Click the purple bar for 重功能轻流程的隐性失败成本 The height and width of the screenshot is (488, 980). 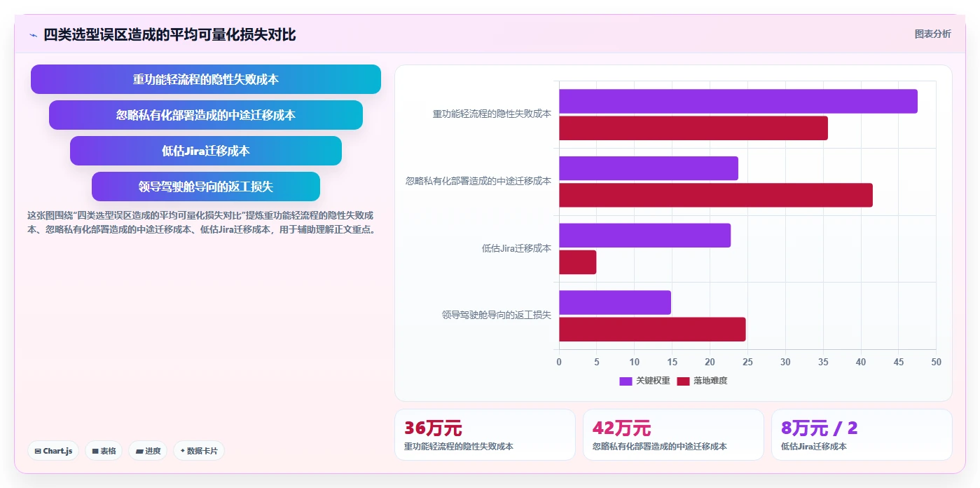(x=738, y=102)
